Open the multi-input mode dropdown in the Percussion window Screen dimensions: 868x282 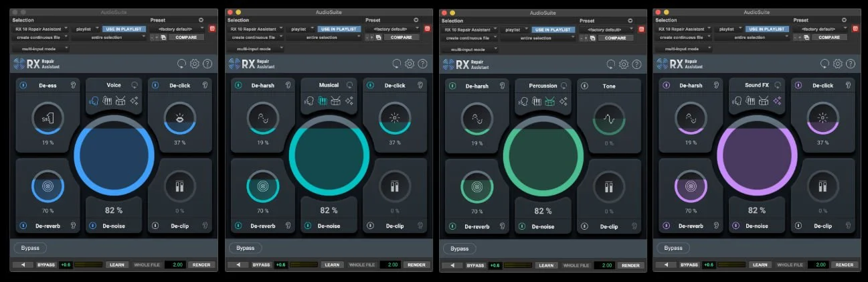tap(469, 49)
